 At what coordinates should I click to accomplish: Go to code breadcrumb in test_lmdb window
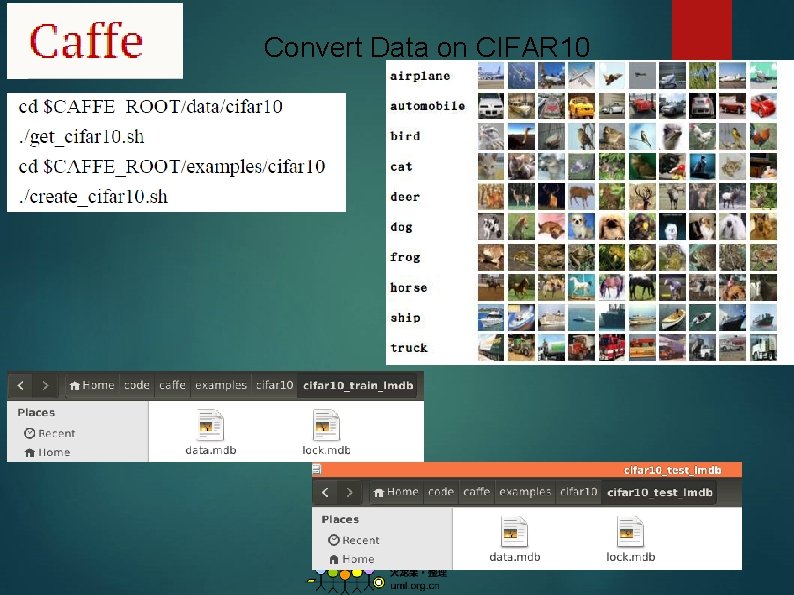(x=441, y=492)
